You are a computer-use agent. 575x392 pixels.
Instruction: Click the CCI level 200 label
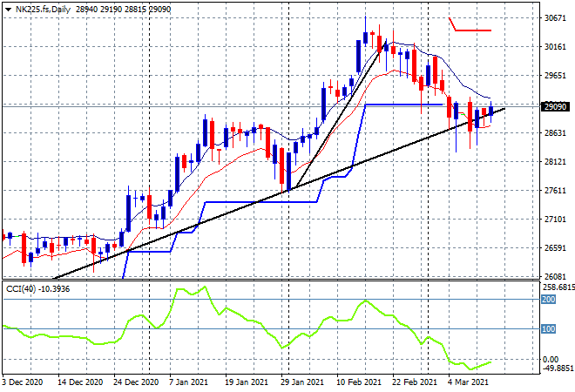(x=549, y=300)
